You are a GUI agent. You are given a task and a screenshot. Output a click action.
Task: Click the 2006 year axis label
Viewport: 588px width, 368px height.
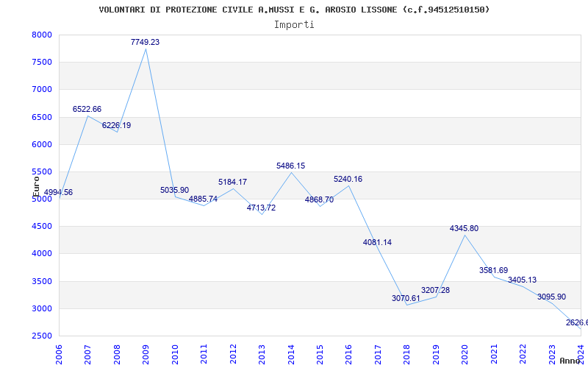[59, 354]
